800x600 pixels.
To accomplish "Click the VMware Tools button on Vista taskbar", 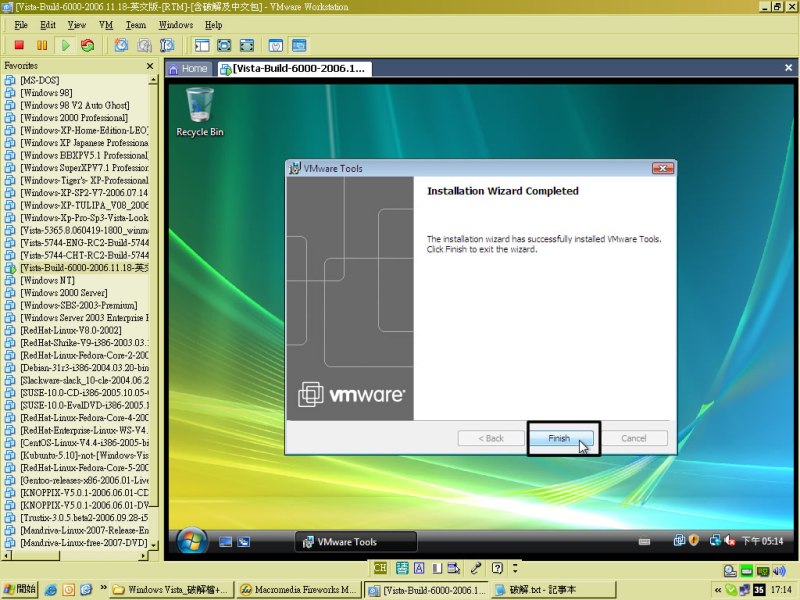I will tap(356, 542).
